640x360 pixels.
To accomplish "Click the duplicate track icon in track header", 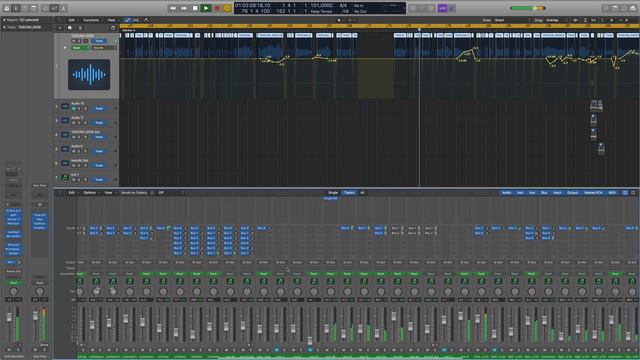I will [x=70, y=28].
